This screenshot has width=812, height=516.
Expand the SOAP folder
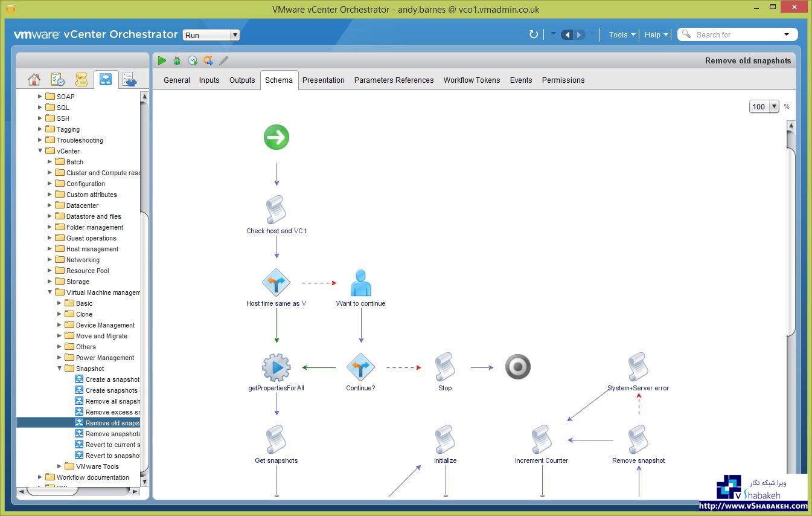pyautogui.click(x=40, y=96)
